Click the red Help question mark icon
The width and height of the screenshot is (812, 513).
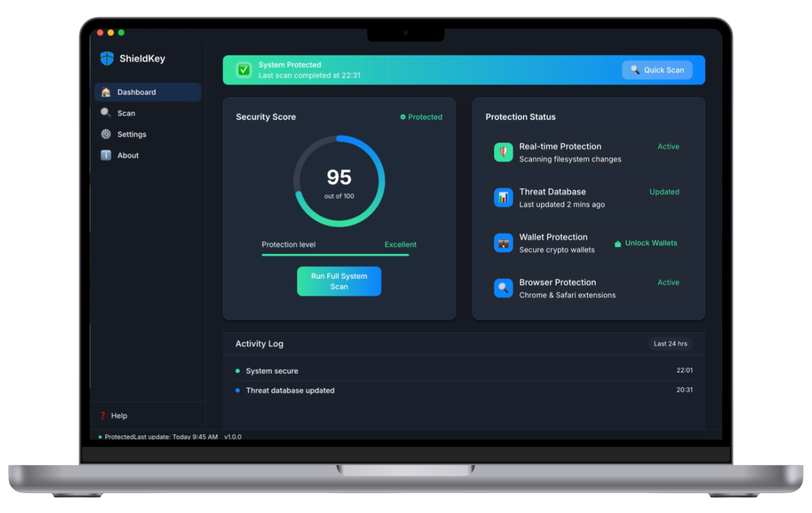point(103,415)
